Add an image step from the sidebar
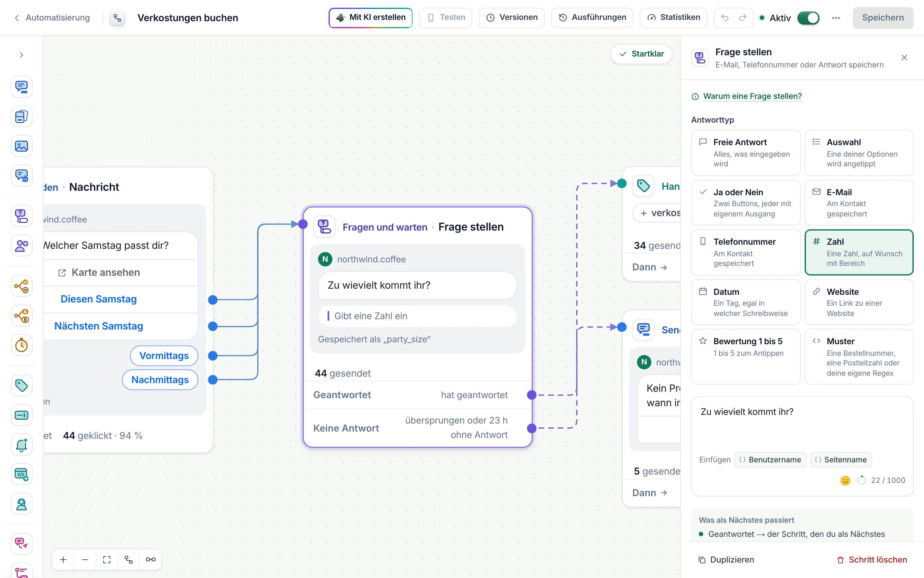 pyautogui.click(x=21, y=146)
